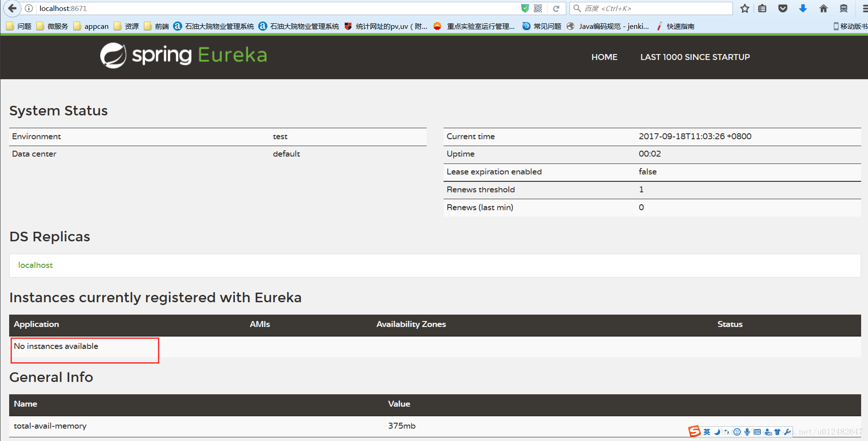Open LAST 1000 SINCE STARTUP page
Screen dimensions: 868x441
click(x=695, y=57)
